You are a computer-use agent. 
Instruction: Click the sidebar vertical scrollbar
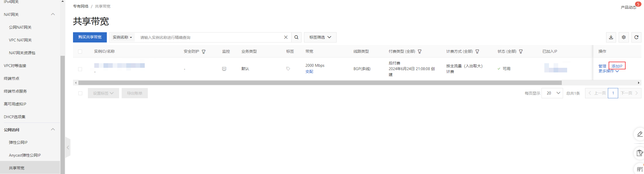(x=63, y=115)
